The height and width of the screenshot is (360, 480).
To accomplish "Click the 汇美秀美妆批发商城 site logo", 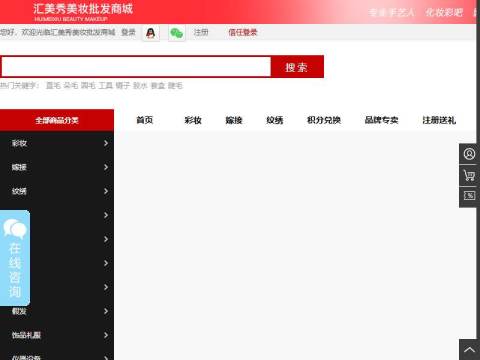I will pos(83,12).
